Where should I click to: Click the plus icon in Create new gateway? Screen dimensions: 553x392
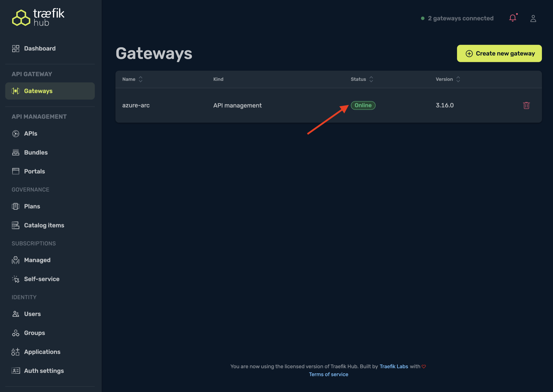click(469, 54)
